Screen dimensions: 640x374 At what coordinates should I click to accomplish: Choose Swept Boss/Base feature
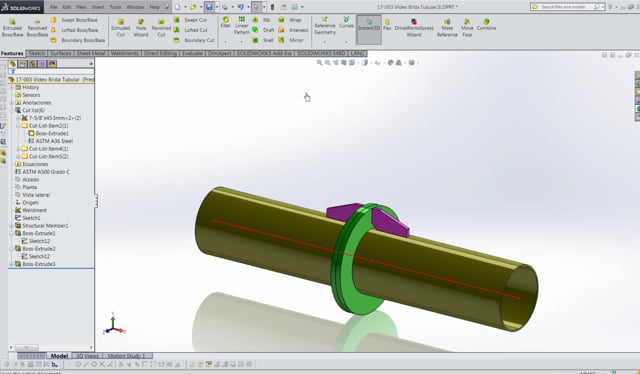tap(74, 20)
